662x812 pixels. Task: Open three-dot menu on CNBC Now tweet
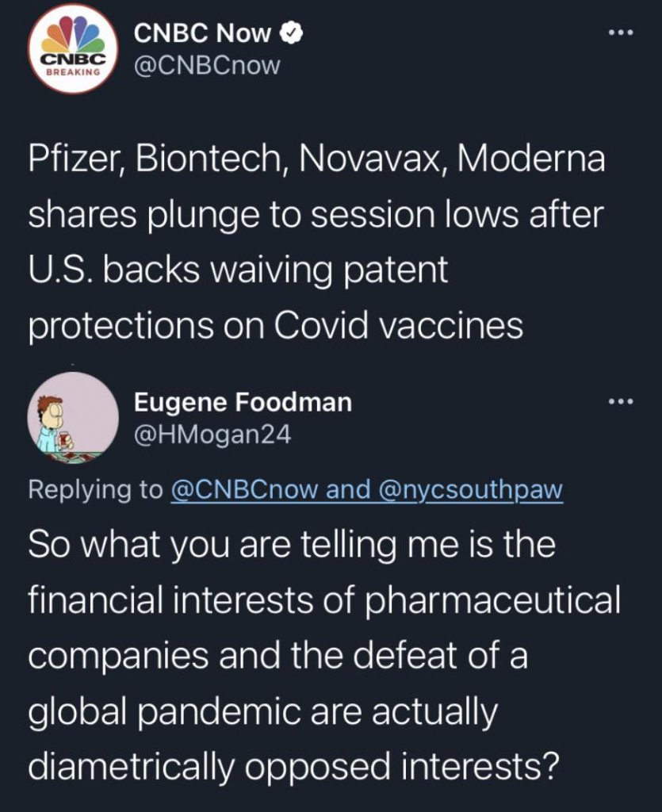click(x=621, y=33)
